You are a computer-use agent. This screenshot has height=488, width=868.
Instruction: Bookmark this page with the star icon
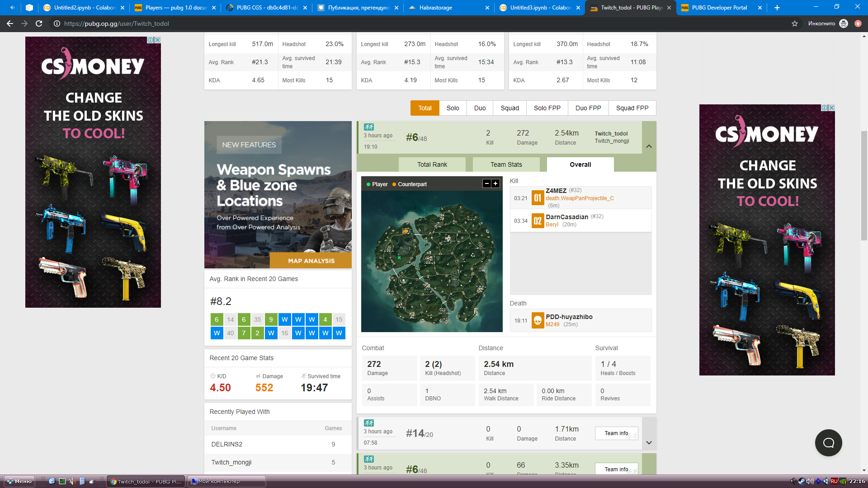point(795,23)
